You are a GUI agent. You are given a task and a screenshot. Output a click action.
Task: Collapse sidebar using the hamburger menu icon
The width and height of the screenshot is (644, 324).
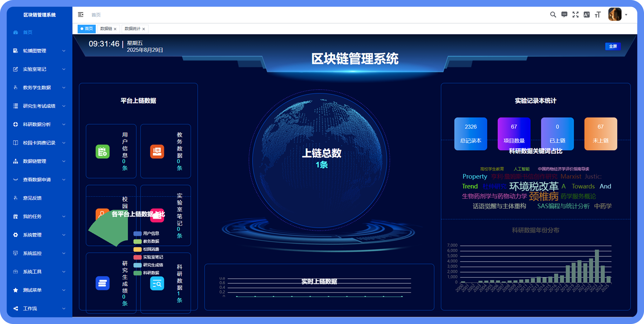[x=80, y=15]
